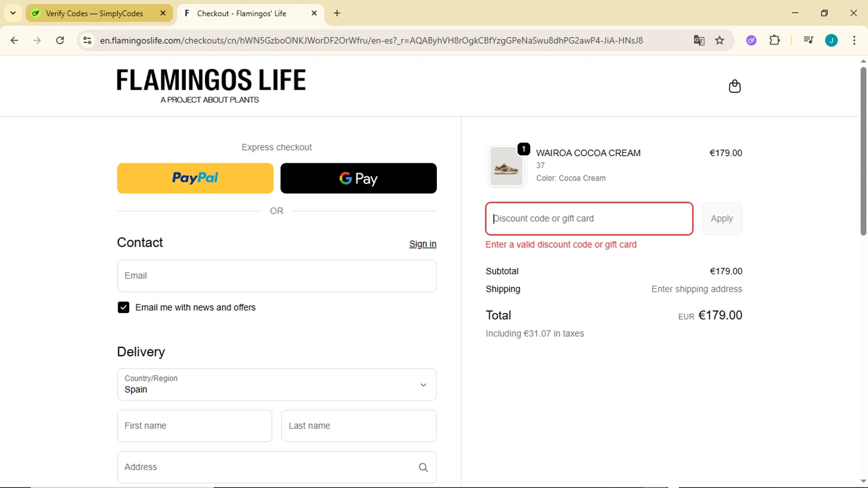Click the Google Translate page icon
Viewport: 868px width, 488px height.
pos(699,41)
